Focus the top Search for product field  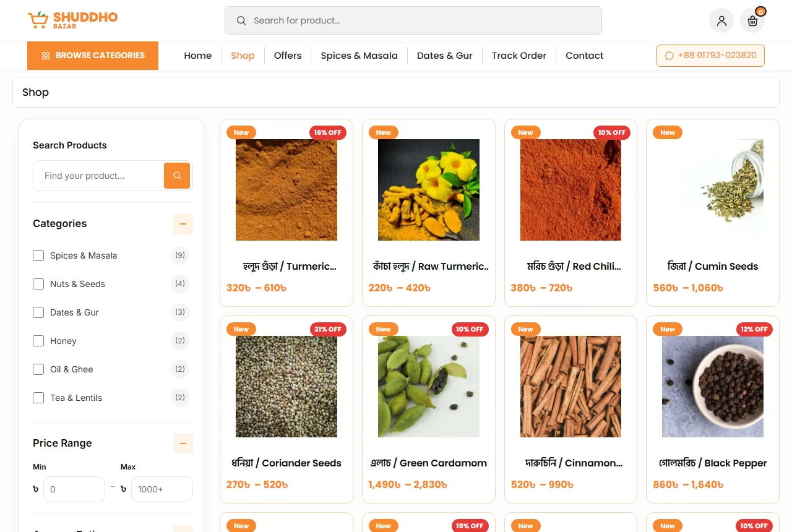click(x=413, y=20)
